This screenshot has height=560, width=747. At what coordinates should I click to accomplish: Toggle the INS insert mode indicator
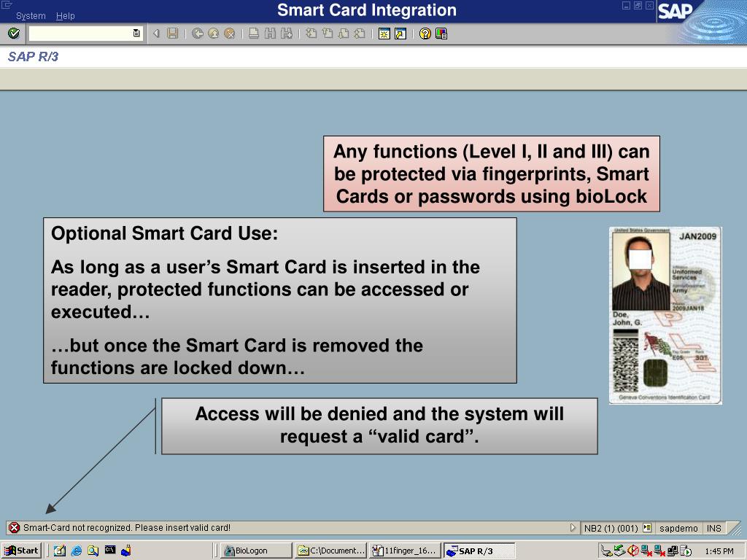click(x=713, y=528)
